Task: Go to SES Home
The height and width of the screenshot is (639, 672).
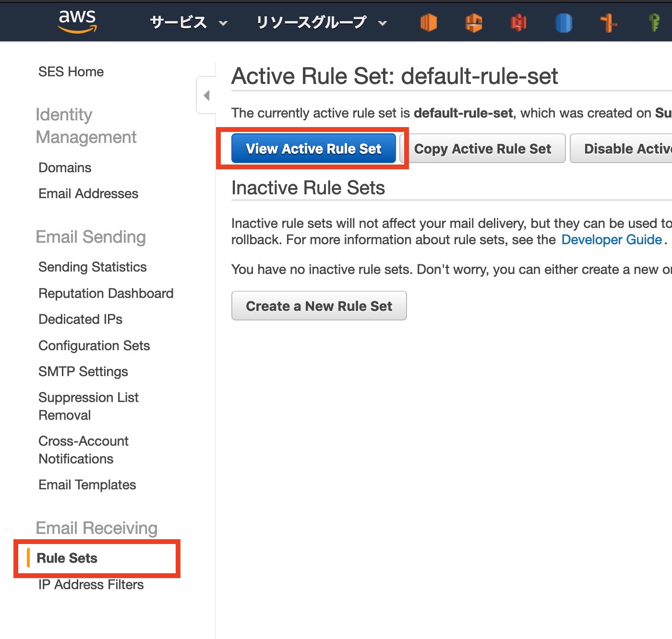Action: (x=71, y=72)
